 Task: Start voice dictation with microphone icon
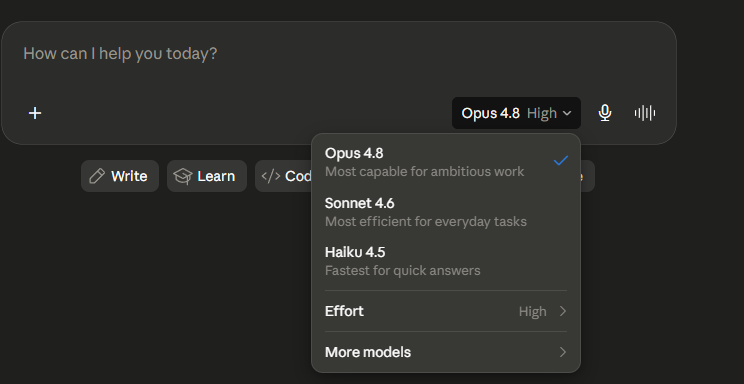(x=604, y=113)
